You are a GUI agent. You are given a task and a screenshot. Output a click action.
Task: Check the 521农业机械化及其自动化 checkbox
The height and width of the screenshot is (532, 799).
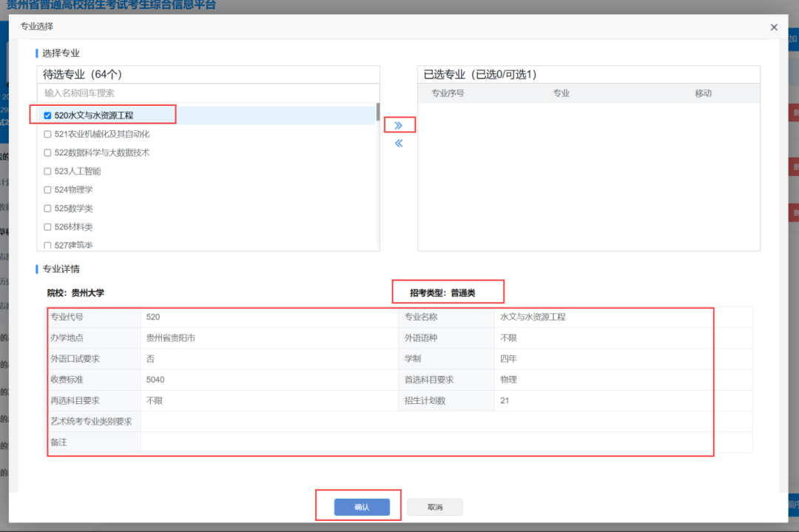pyautogui.click(x=48, y=135)
